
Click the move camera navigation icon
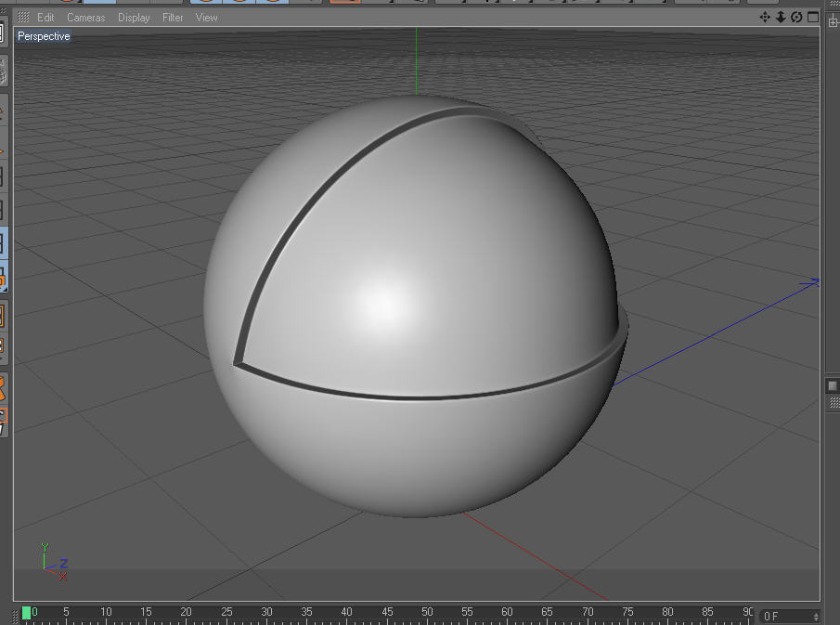click(765, 17)
